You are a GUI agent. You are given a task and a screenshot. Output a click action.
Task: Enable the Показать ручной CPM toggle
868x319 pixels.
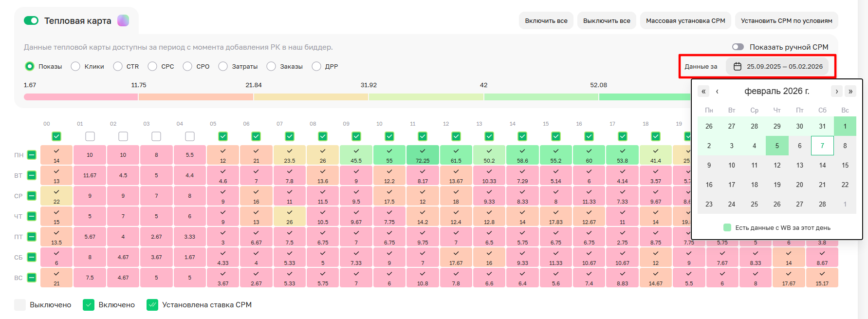tap(738, 47)
